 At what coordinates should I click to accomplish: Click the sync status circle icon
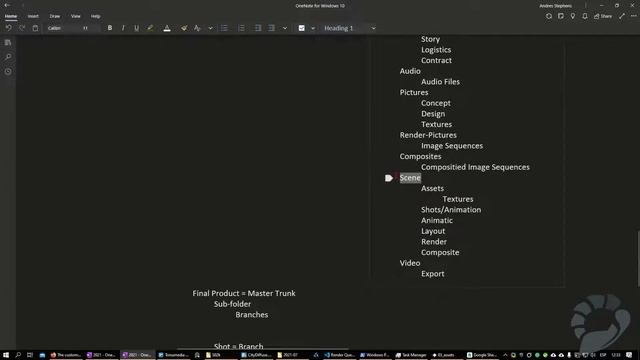click(549, 16)
